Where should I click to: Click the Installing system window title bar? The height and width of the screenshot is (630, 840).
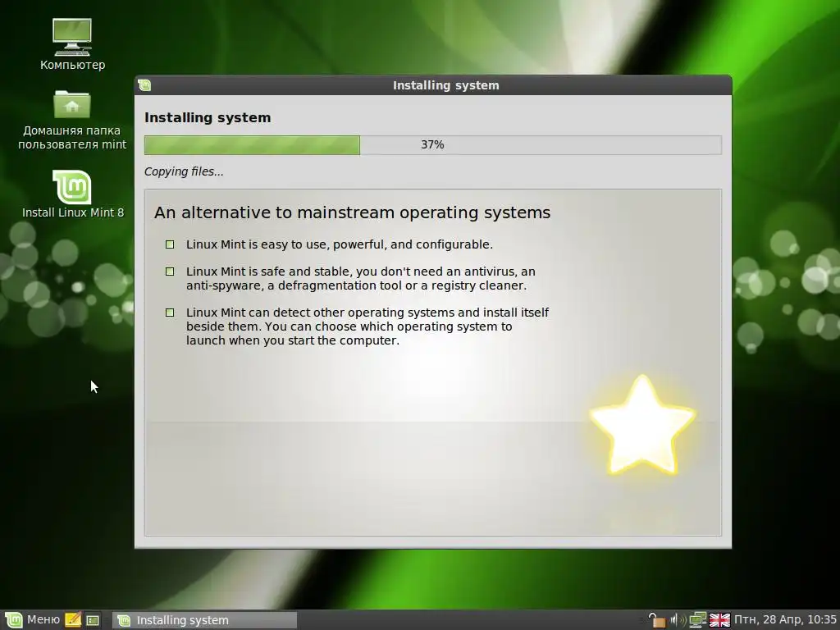click(x=433, y=85)
